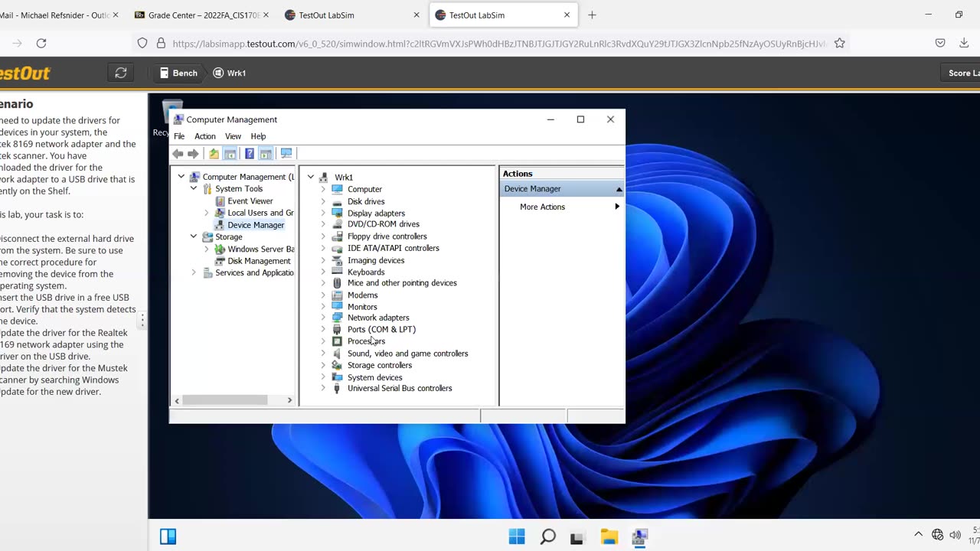Open the Help menu
980x551 pixels.
(x=258, y=136)
